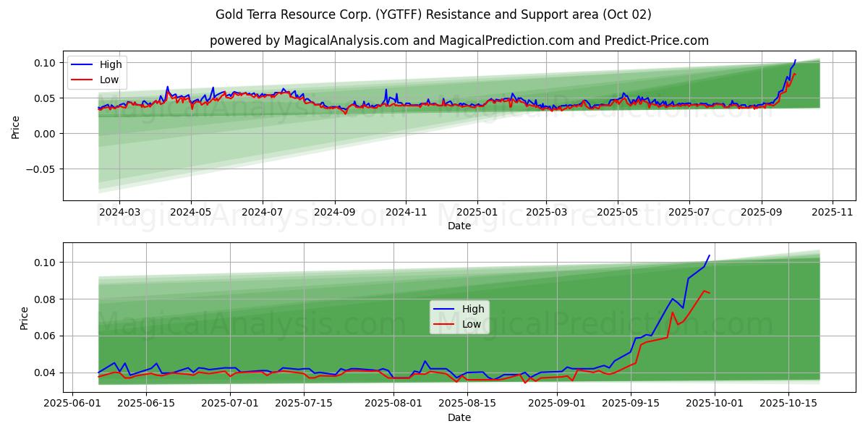The height and width of the screenshot is (434, 868).
Task: Click the Price axis label of bottom chart
Action: point(25,318)
